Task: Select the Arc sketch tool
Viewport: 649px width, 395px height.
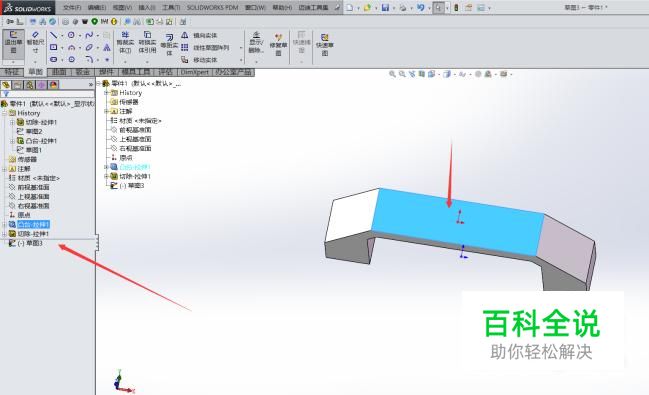Action: click(71, 48)
